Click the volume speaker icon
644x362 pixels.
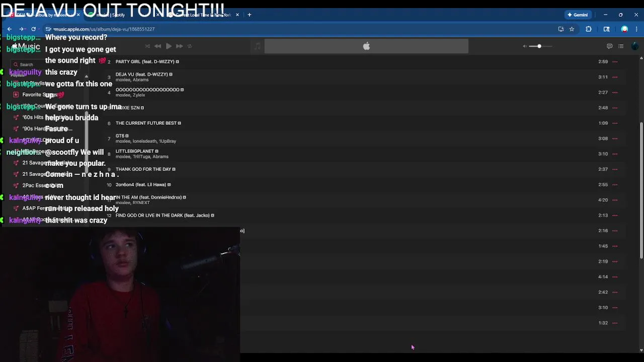click(525, 46)
